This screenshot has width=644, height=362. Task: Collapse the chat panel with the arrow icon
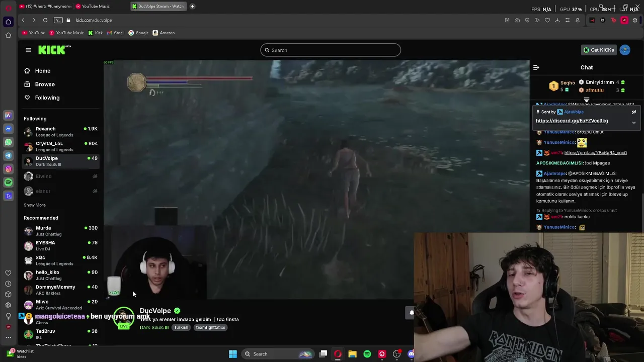pos(536,67)
